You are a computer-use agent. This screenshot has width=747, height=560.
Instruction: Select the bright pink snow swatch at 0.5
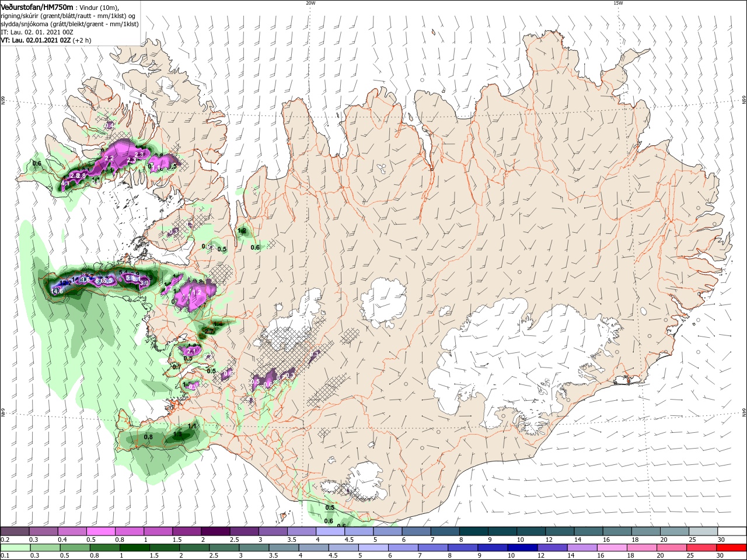100,531
